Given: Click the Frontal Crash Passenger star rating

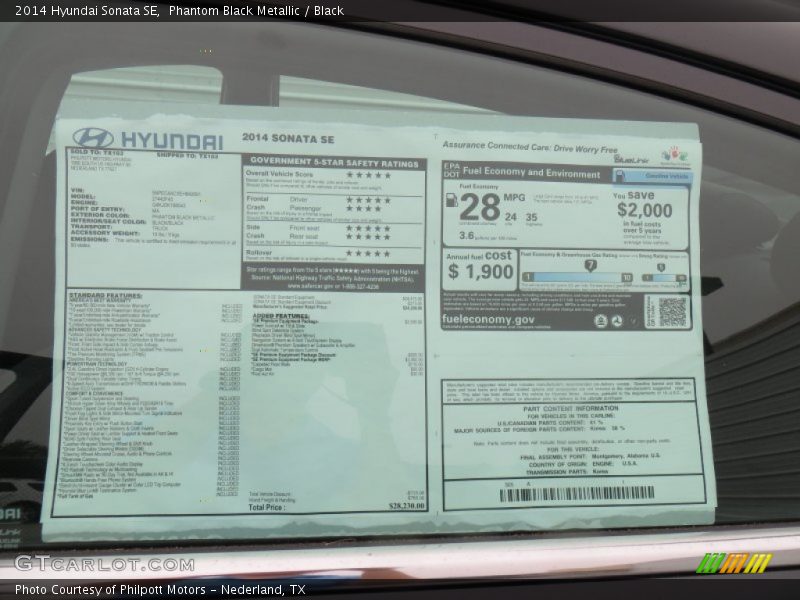Looking at the screenshot, I should pyautogui.click(x=364, y=208).
